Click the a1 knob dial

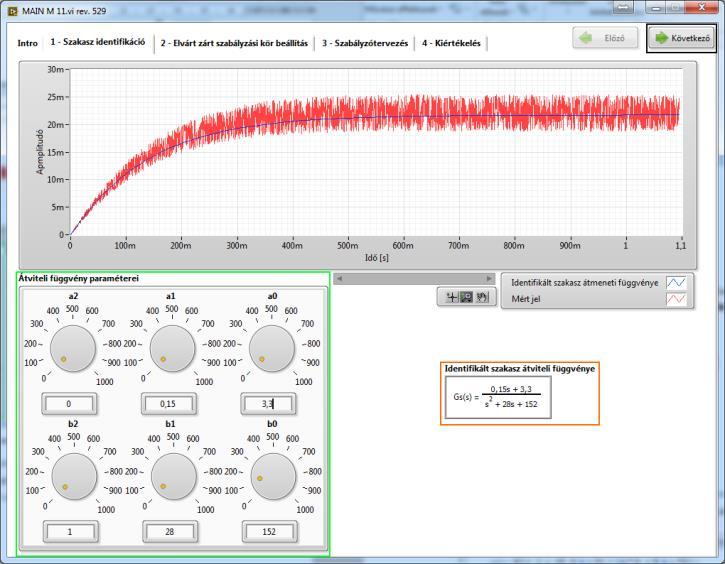click(172, 349)
